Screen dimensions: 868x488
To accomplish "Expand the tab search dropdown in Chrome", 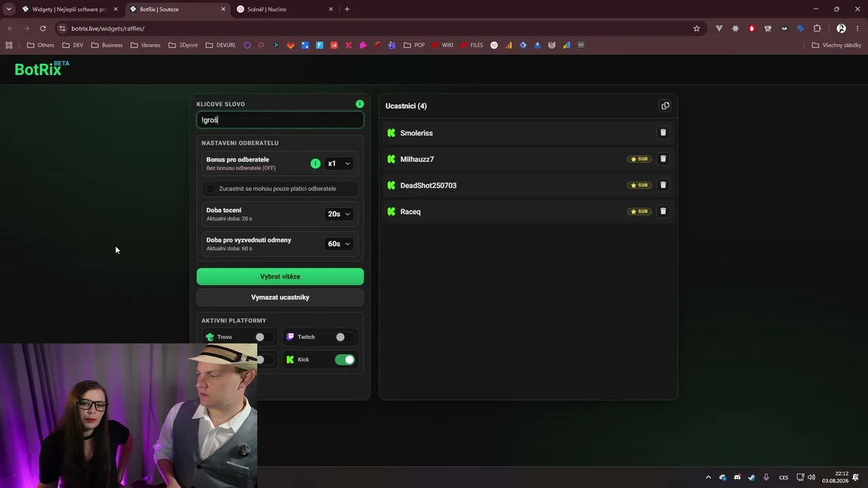I will point(9,9).
